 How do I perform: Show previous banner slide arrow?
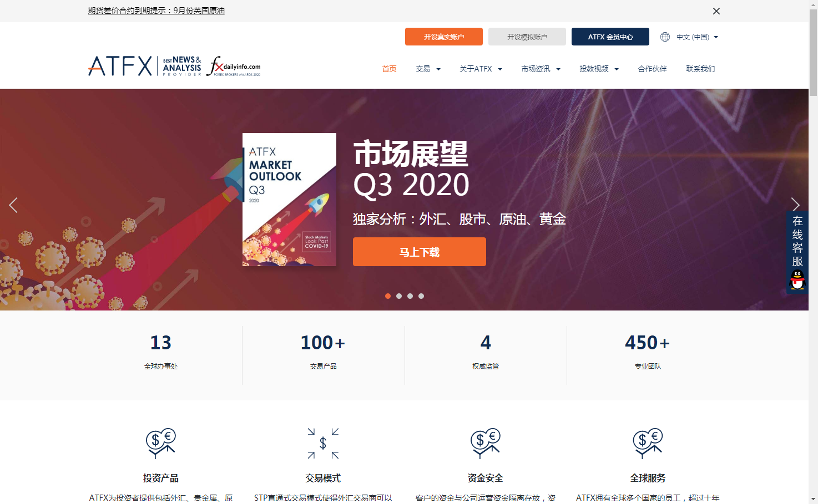point(13,205)
